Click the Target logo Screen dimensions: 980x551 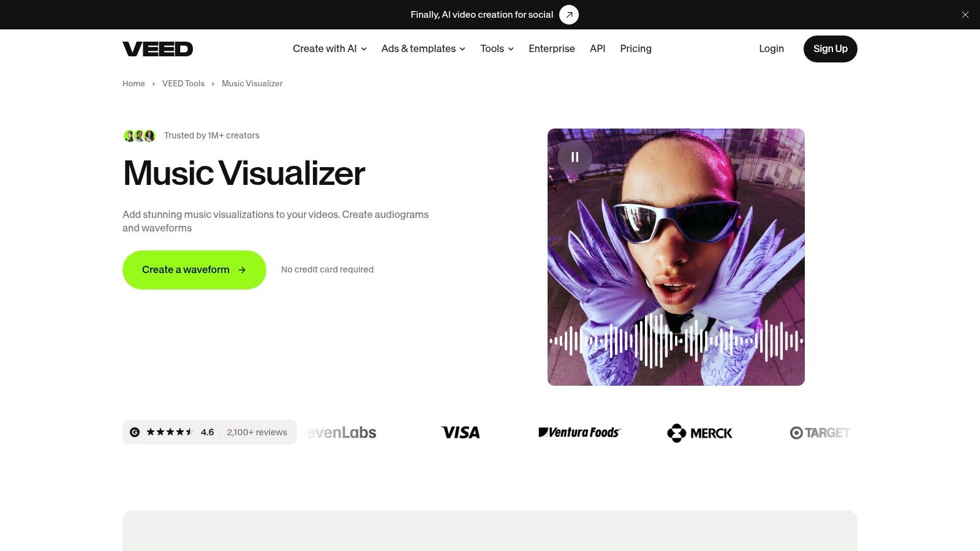pos(820,433)
